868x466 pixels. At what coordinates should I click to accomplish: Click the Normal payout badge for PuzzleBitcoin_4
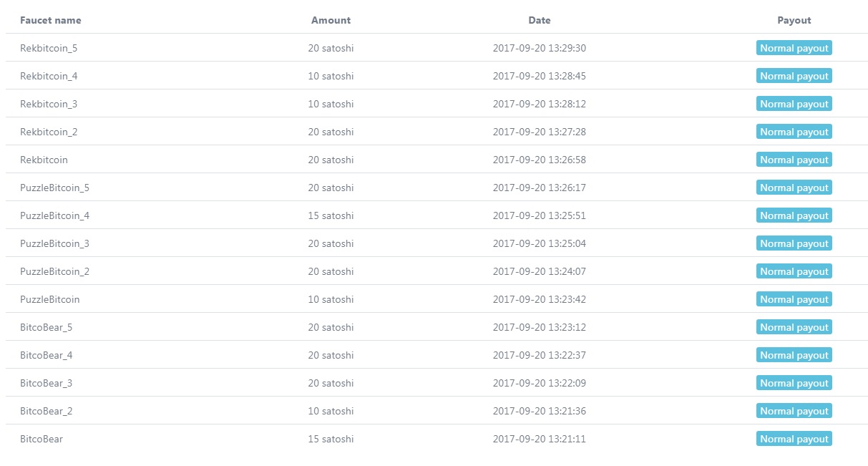point(794,215)
